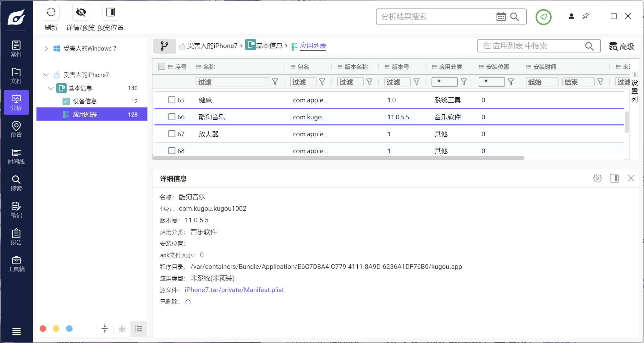Viewport: 644px width, 343px height.
Task: Click the table vertical scrollbar thumb
Action: click(626, 122)
